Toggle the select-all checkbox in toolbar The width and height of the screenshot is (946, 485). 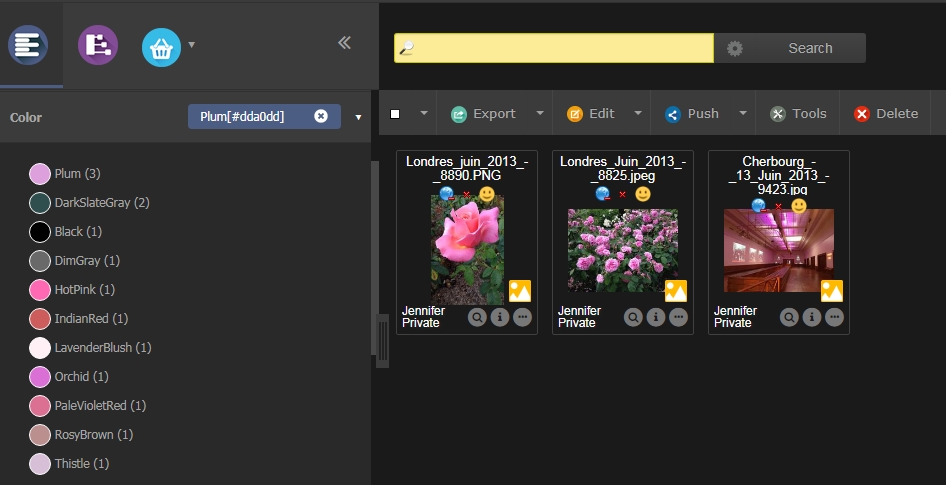point(396,114)
